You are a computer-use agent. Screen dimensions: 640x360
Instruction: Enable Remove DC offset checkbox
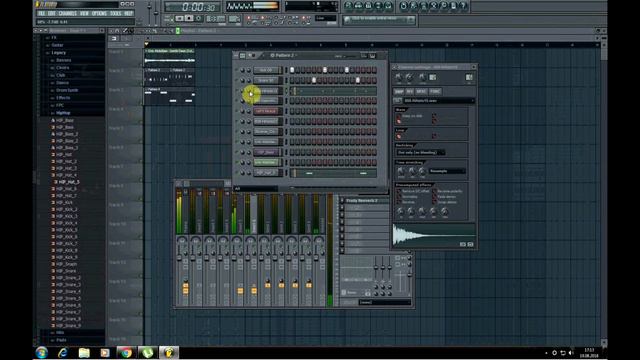399,191
